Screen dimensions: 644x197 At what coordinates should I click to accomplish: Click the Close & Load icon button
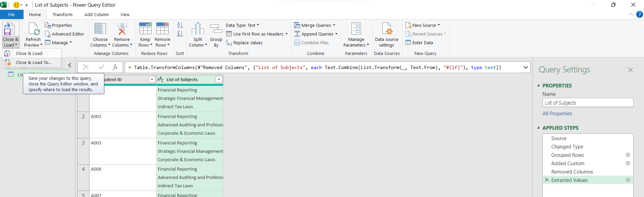(x=10, y=29)
